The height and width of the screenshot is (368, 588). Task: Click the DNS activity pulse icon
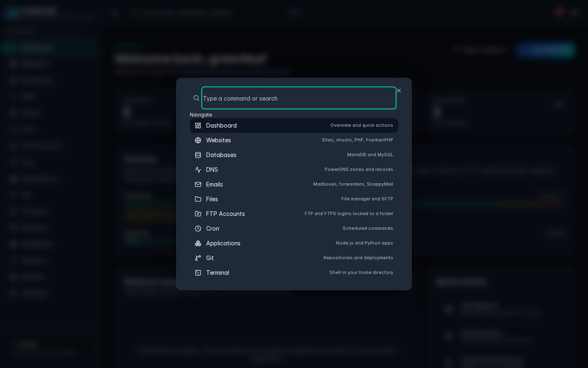(x=198, y=170)
